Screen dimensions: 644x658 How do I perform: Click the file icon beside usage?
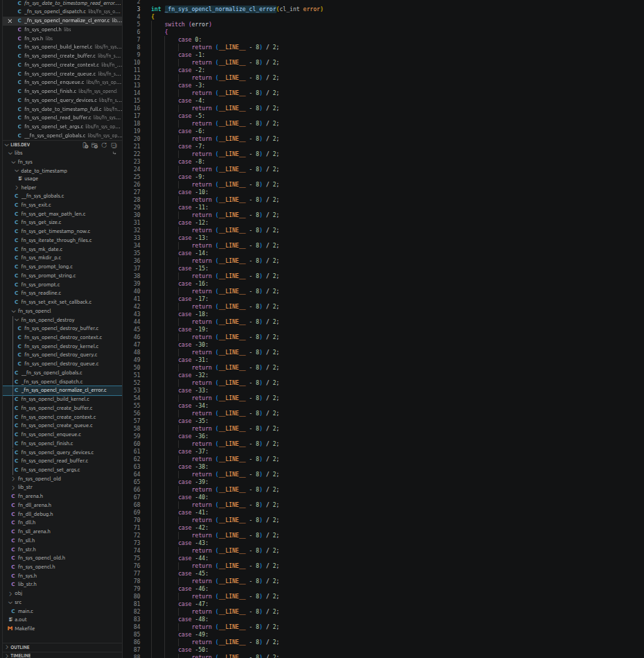point(19,179)
